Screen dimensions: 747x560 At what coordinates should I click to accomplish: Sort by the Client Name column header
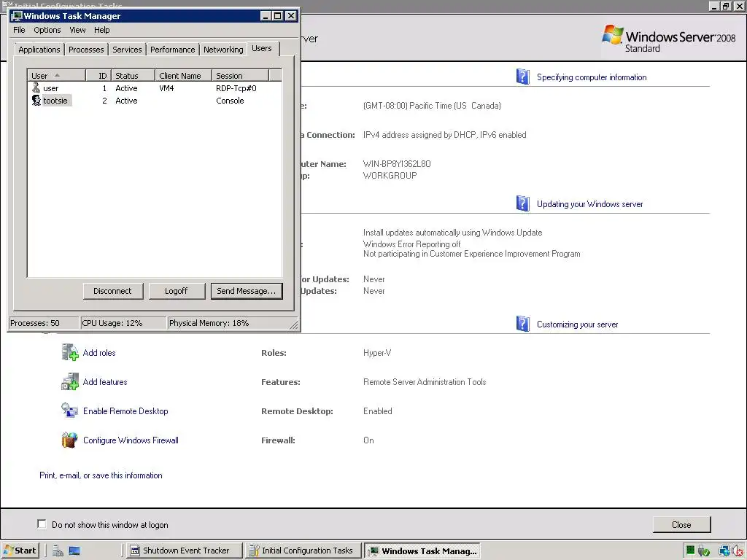183,75
